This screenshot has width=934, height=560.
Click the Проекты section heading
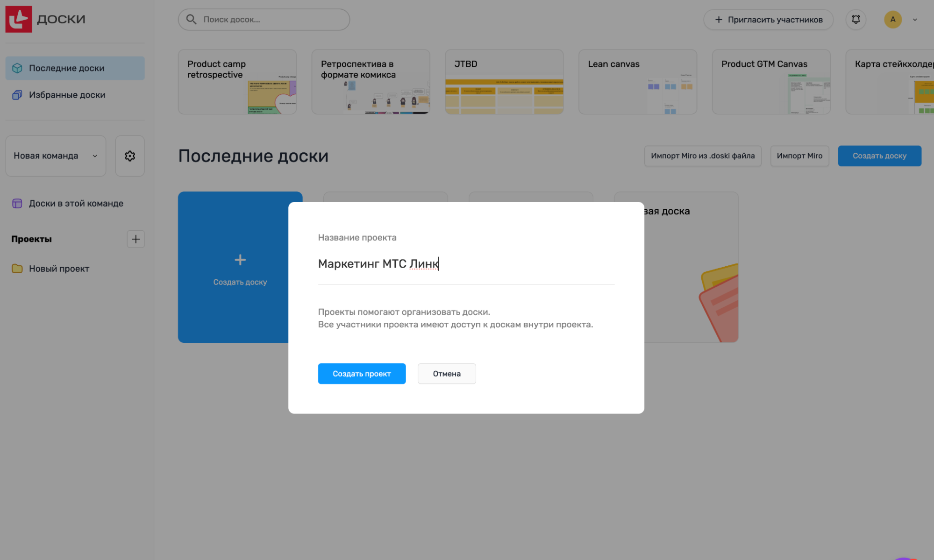[x=31, y=239]
